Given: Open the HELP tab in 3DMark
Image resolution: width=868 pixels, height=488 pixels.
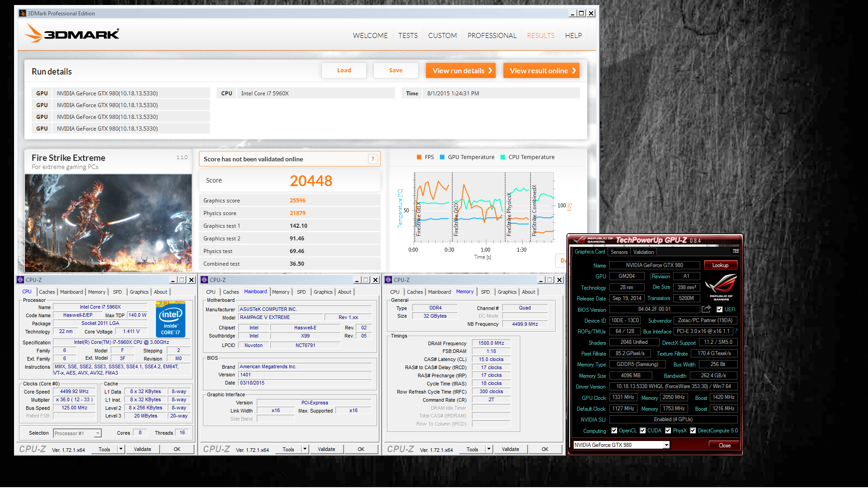Looking at the screenshot, I should point(573,35).
